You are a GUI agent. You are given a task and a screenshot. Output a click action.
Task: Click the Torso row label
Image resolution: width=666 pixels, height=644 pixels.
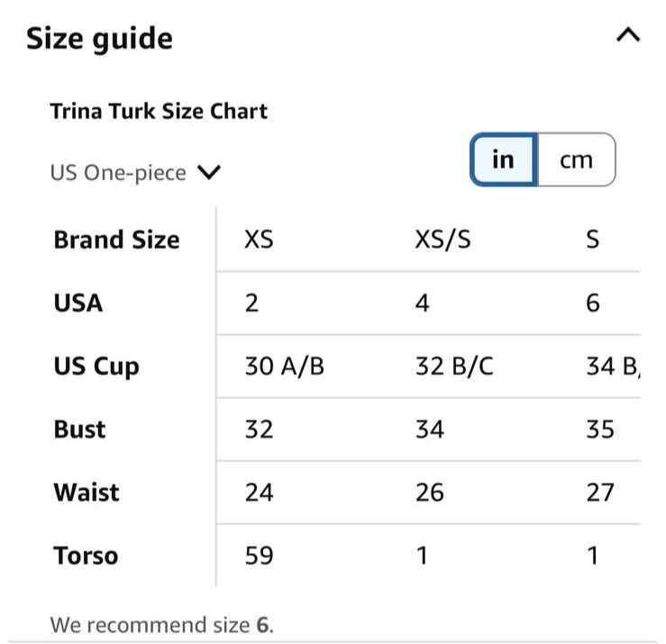tap(86, 556)
